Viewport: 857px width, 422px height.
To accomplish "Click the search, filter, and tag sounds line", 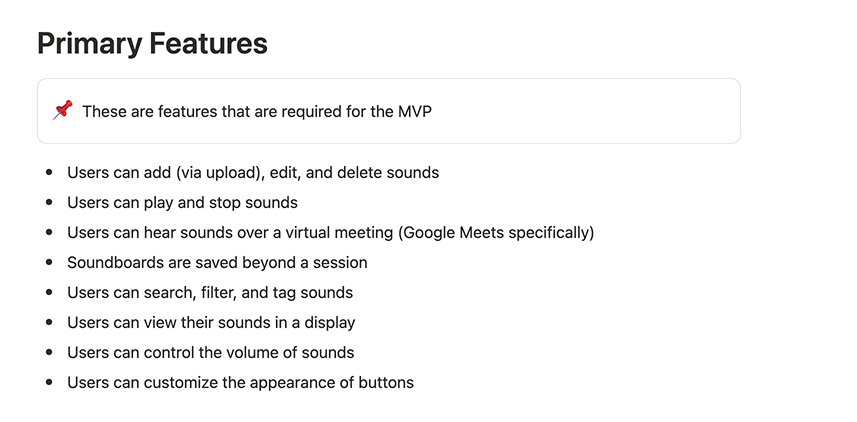I will (210, 293).
